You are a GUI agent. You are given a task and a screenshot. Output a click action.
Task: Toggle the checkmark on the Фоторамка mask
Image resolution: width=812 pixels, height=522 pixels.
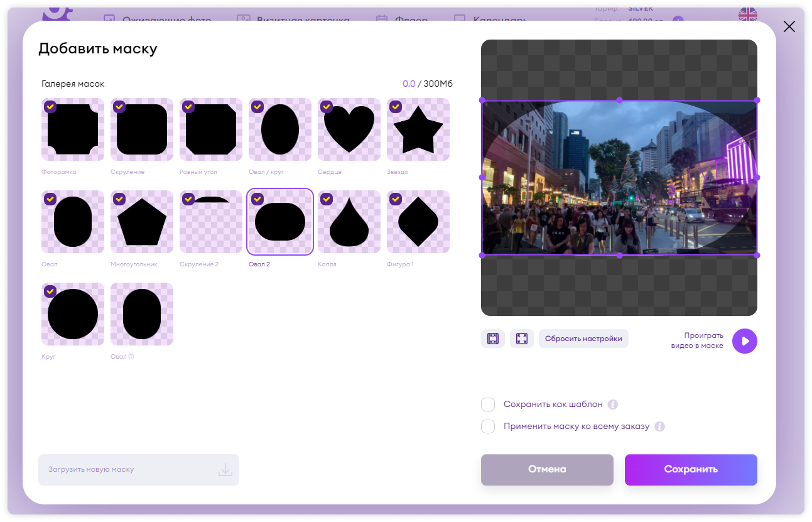pyautogui.click(x=50, y=107)
